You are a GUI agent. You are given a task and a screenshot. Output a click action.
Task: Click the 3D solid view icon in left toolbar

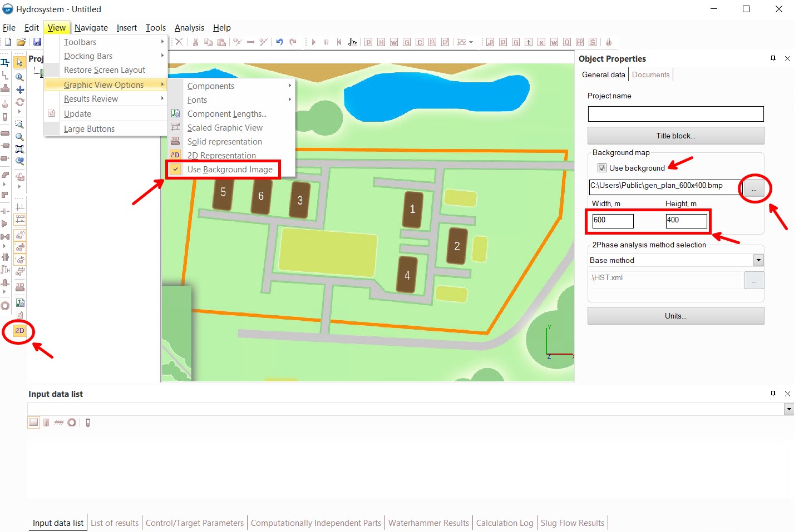[x=19, y=287]
